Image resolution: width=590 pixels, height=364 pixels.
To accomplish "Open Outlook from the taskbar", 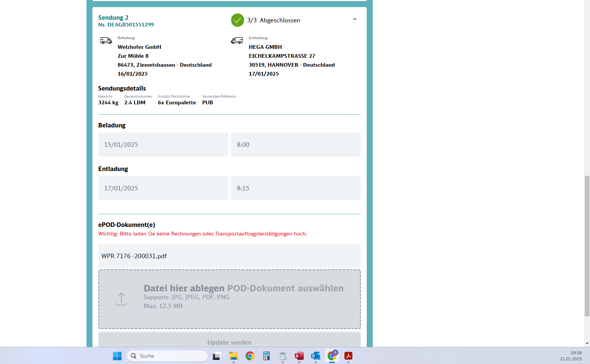I will coord(315,356).
